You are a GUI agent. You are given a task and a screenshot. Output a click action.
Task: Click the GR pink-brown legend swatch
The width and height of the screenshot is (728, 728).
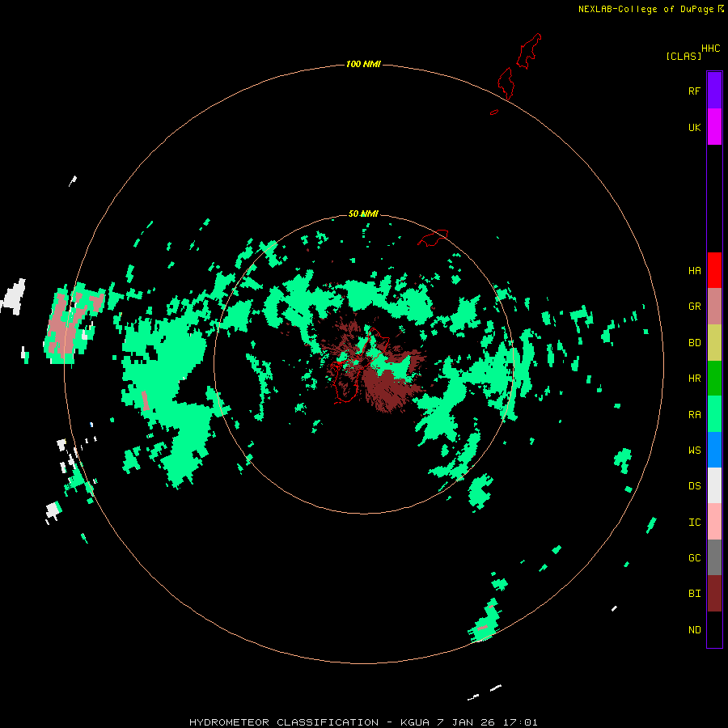click(x=714, y=307)
